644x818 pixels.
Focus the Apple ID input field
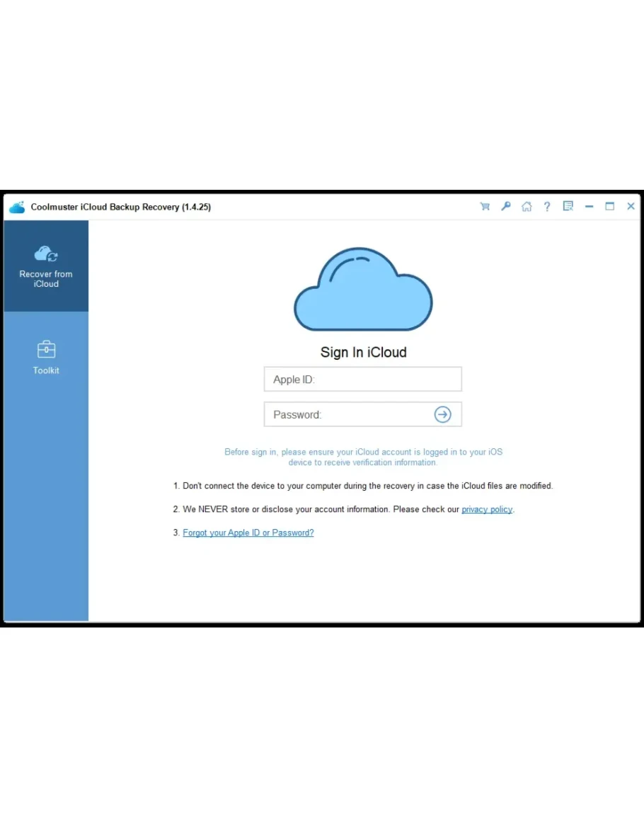pos(362,380)
